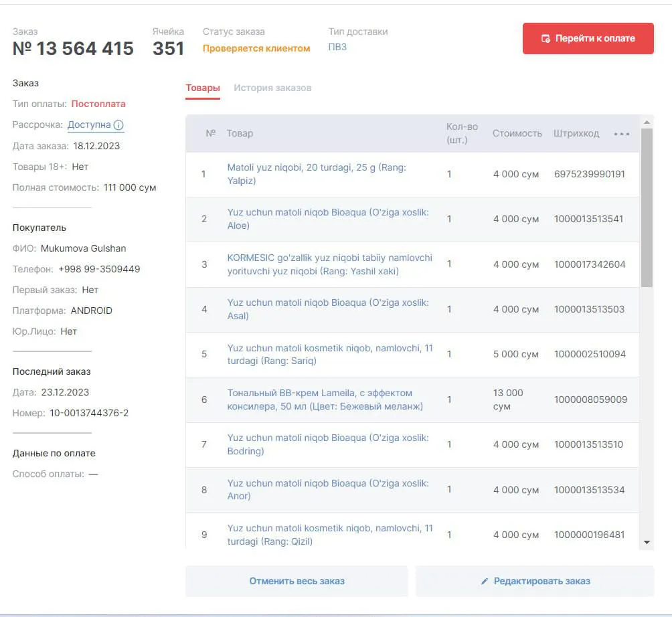Go to payment with Перейти к оплате

(588, 39)
